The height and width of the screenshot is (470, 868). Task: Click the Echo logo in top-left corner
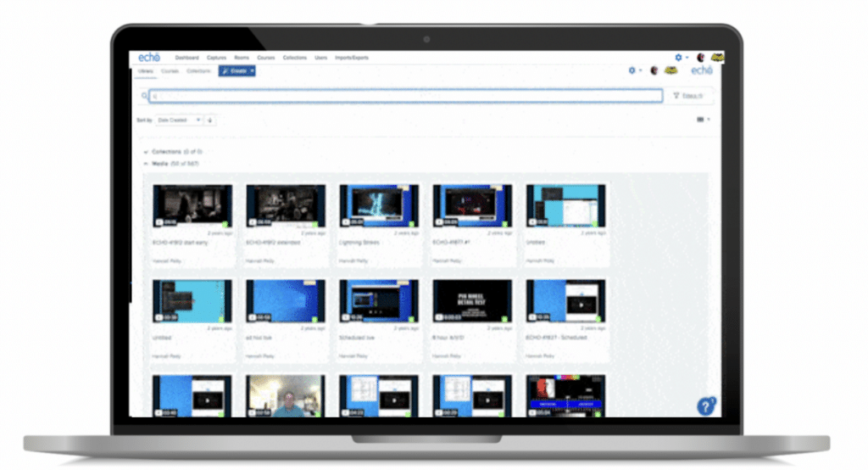pos(148,58)
